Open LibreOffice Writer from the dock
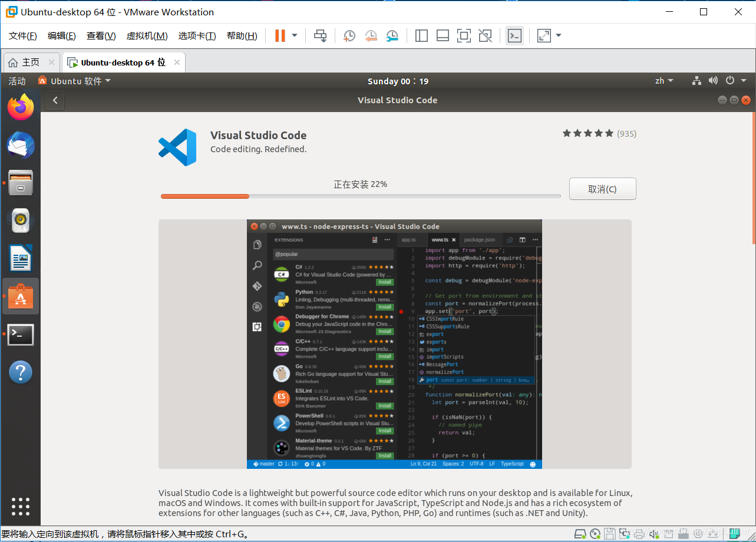 [21, 258]
